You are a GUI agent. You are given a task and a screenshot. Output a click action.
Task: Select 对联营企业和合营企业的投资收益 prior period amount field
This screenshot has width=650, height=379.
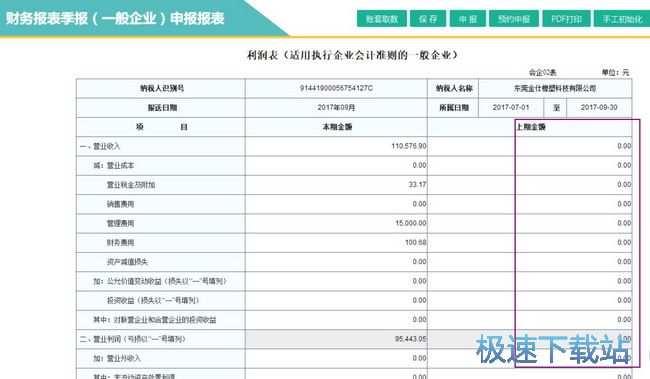(530, 320)
